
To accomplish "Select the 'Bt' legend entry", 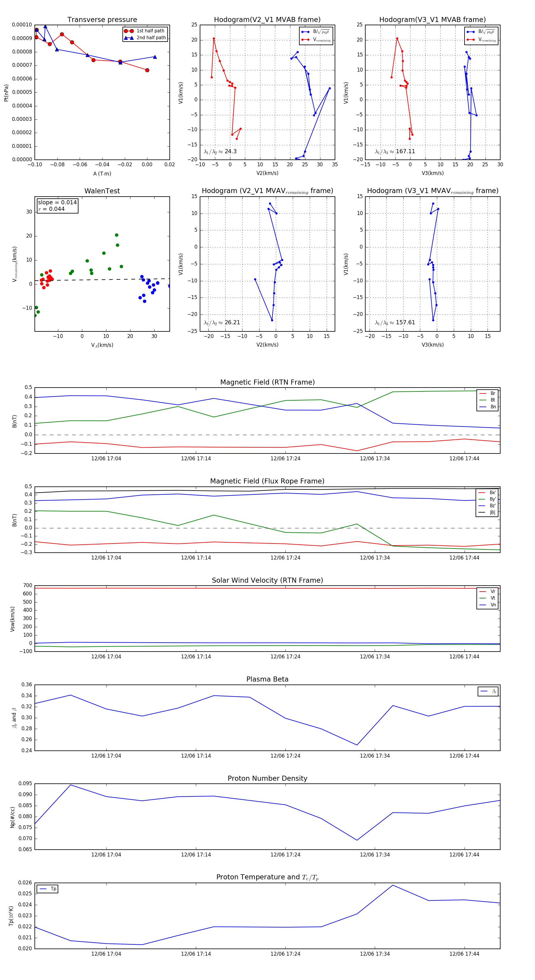I will click(x=487, y=400).
